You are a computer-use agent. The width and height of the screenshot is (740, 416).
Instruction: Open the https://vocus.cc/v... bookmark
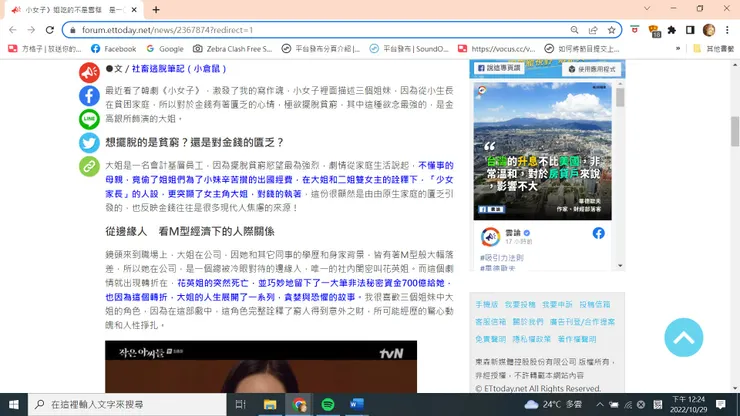pyautogui.click(x=496, y=49)
